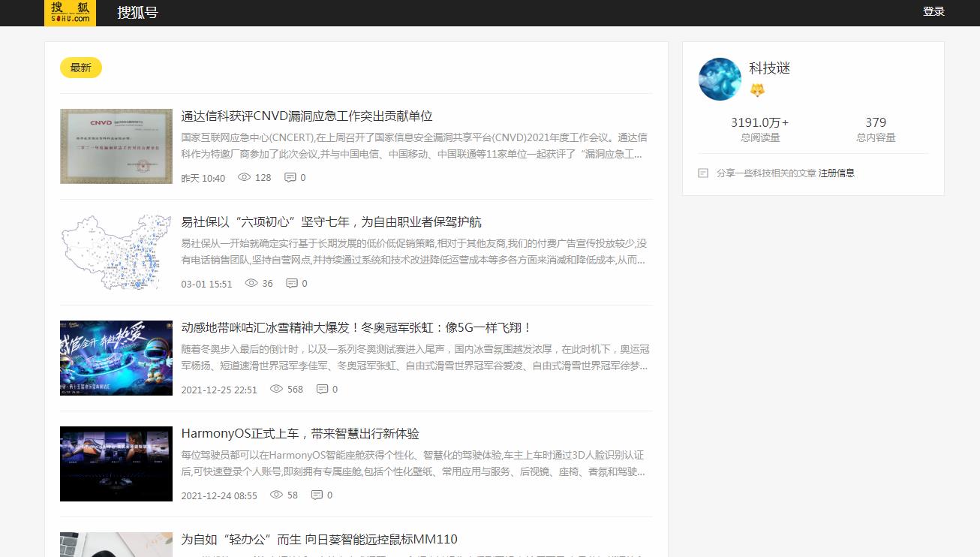Click the views eye icon beside 58
Viewport: 980px width, 557px height.
[276, 495]
